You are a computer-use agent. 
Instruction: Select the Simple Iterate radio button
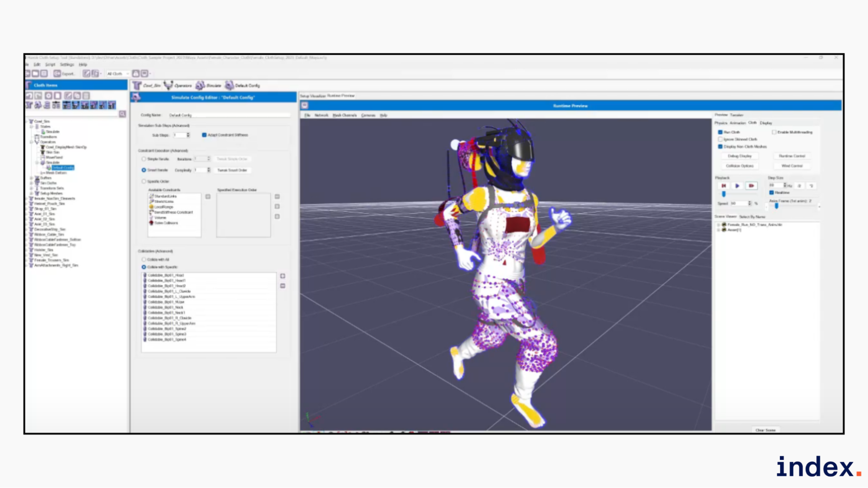point(144,159)
